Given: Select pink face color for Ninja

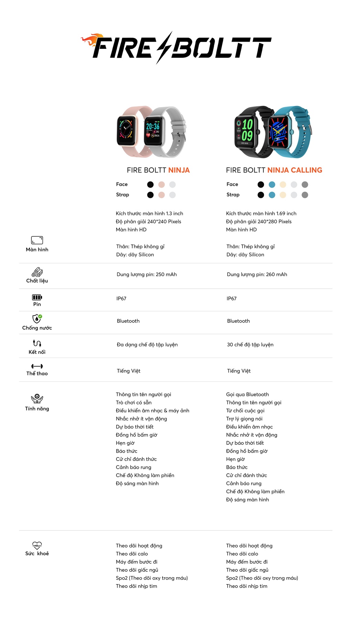Looking at the screenshot, I should point(162,184).
